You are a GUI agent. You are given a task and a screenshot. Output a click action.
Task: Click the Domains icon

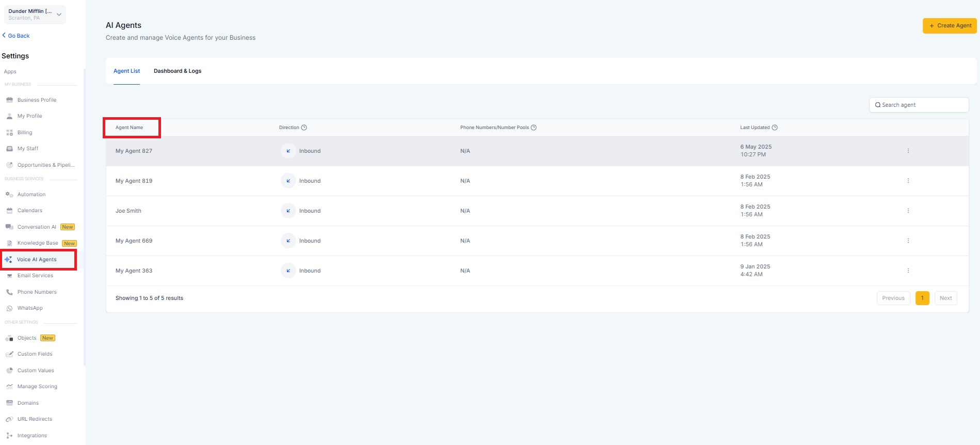click(x=9, y=403)
